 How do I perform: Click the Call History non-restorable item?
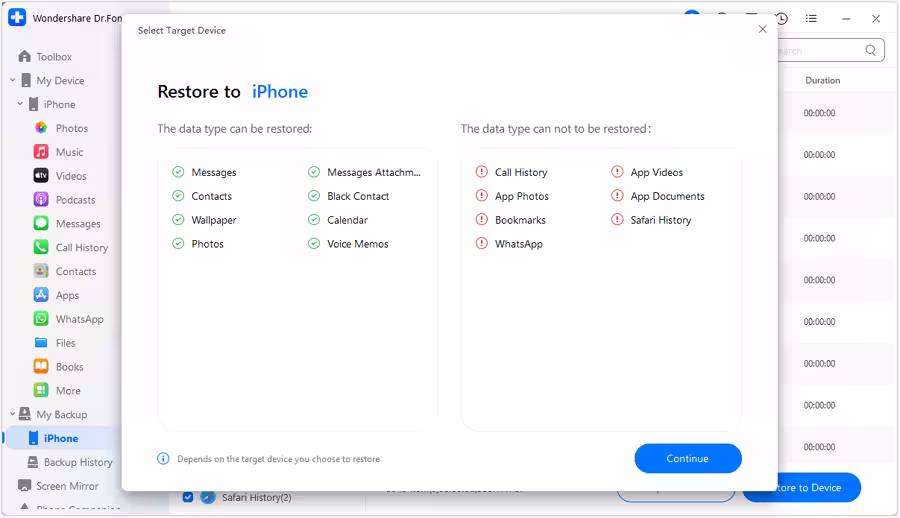[511, 172]
